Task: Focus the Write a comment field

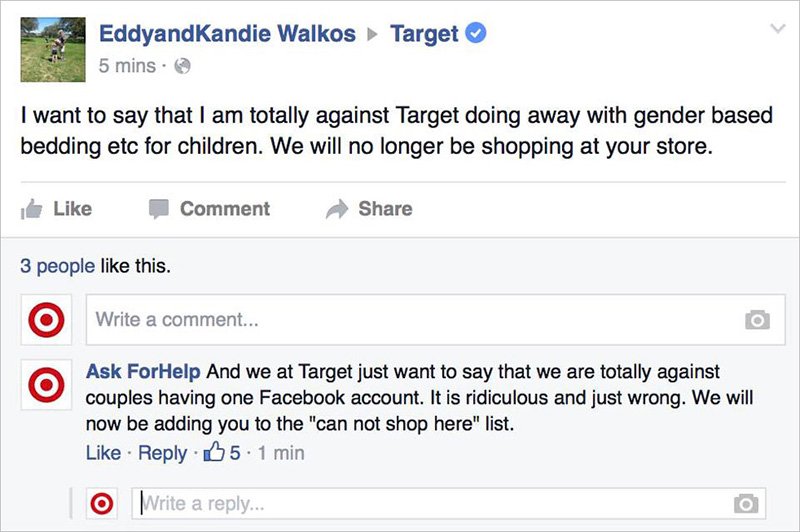Action: 435,320
